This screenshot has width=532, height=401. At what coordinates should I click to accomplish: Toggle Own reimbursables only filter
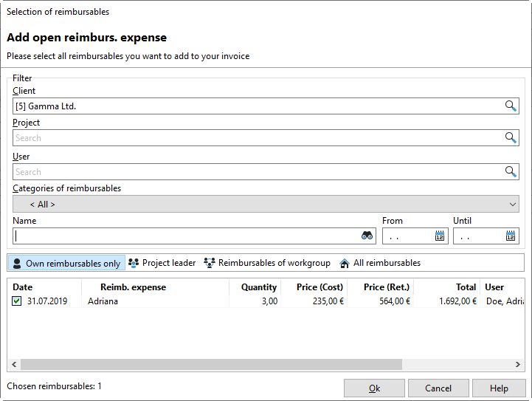pos(66,263)
